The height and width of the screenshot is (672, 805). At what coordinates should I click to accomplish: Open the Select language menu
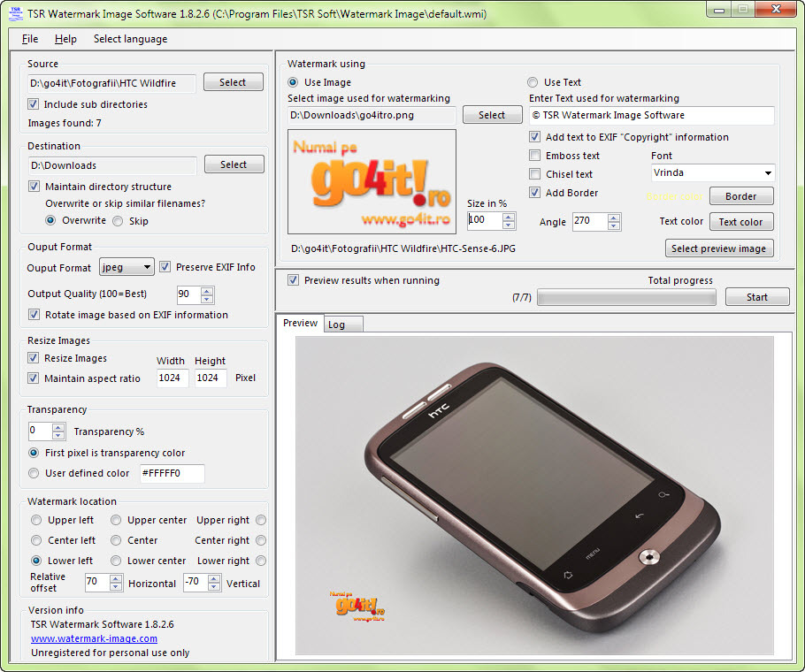click(130, 39)
